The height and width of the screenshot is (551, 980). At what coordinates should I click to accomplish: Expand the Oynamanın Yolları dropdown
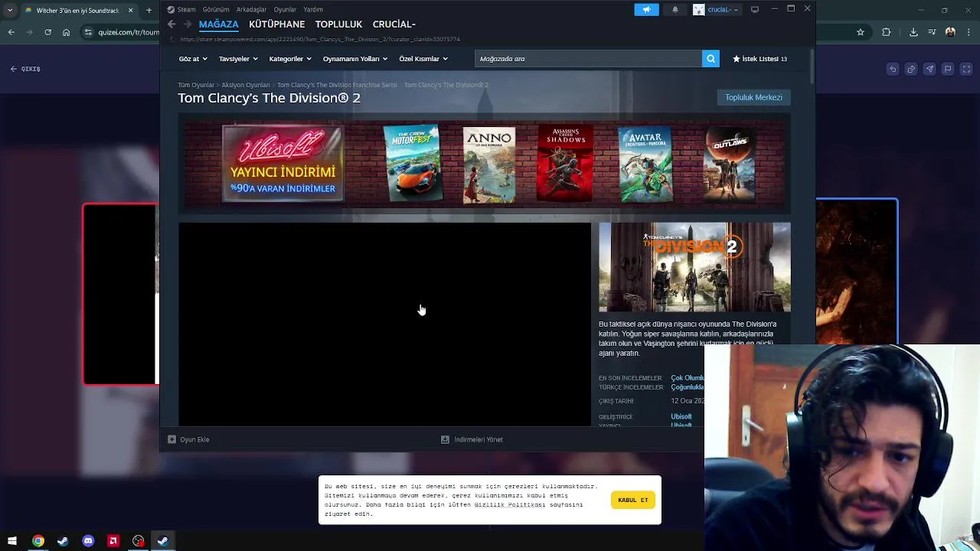355,59
